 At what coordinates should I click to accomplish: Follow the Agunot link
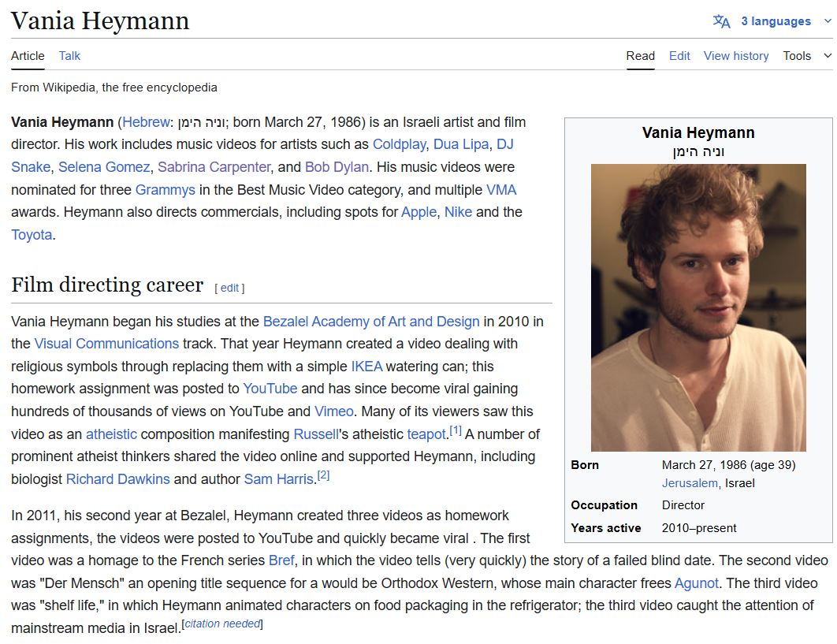[697, 583]
